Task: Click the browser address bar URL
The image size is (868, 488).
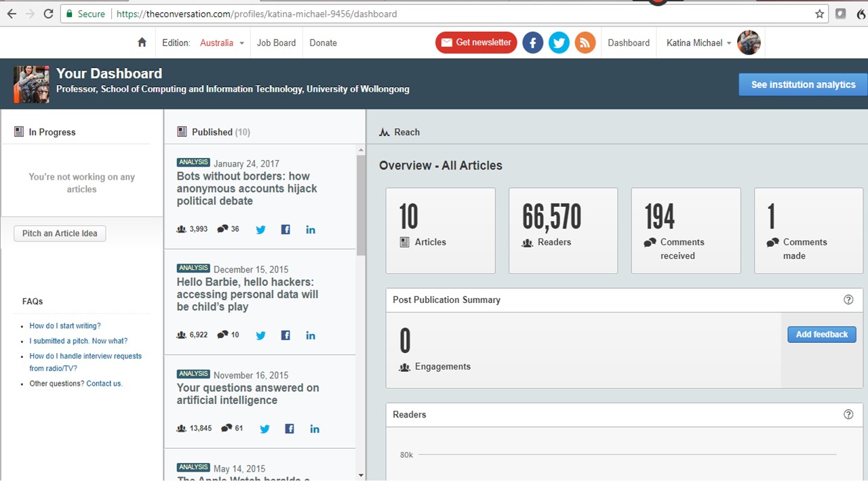Action: [x=256, y=14]
